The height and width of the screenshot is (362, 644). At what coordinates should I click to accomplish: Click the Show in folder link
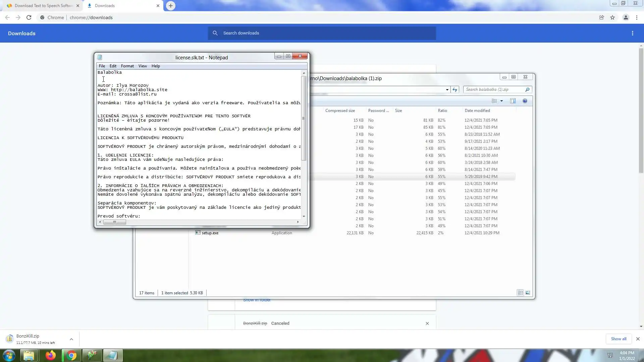click(257, 300)
